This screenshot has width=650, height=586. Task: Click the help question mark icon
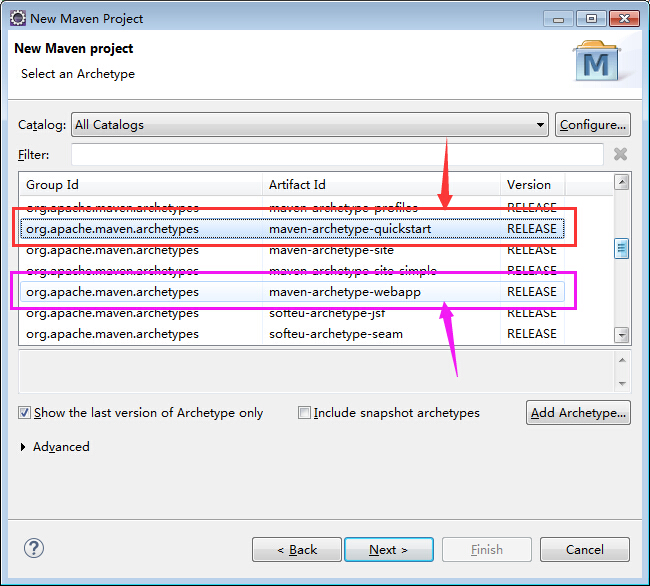pos(34,548)
